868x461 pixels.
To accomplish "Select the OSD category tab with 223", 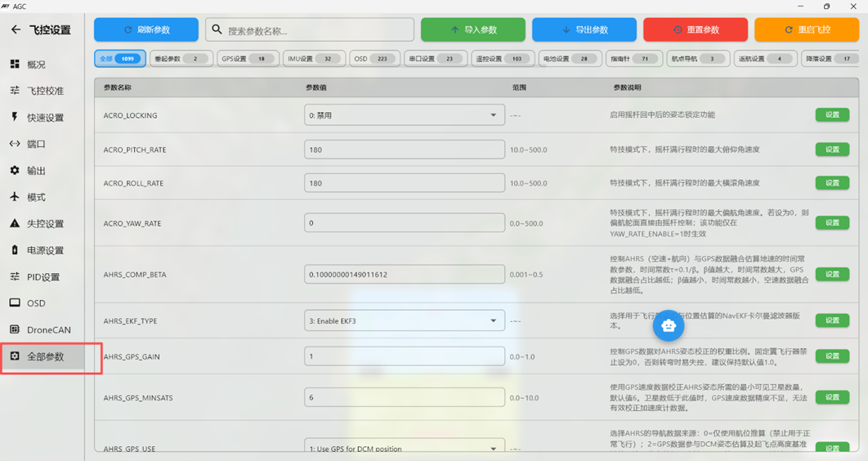I will click(374, 59).
